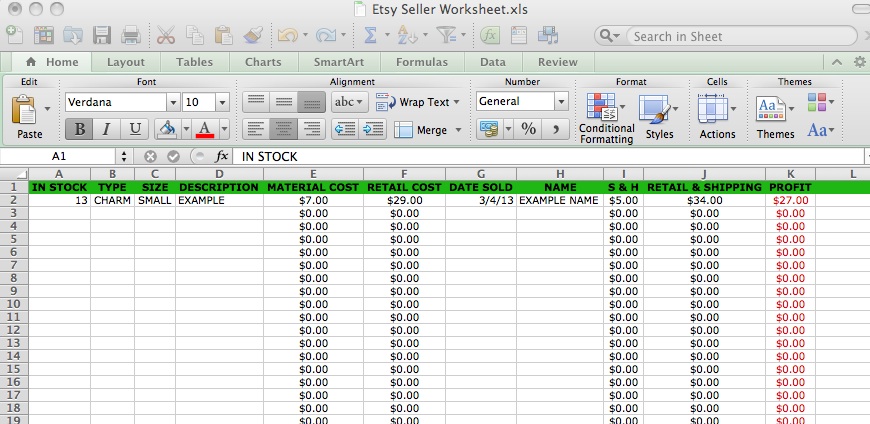Click the Search in Sheet field
Image resolution: width=870 pixels, height=424 pixels.
(x=741, y=37)
